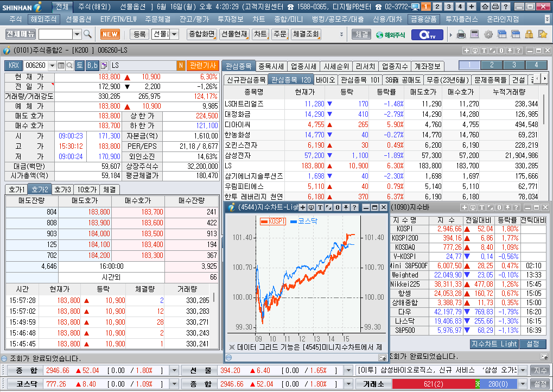Click the orange NEW button
The width and height of the screenshot is (553, 392).
pos(110,34)
